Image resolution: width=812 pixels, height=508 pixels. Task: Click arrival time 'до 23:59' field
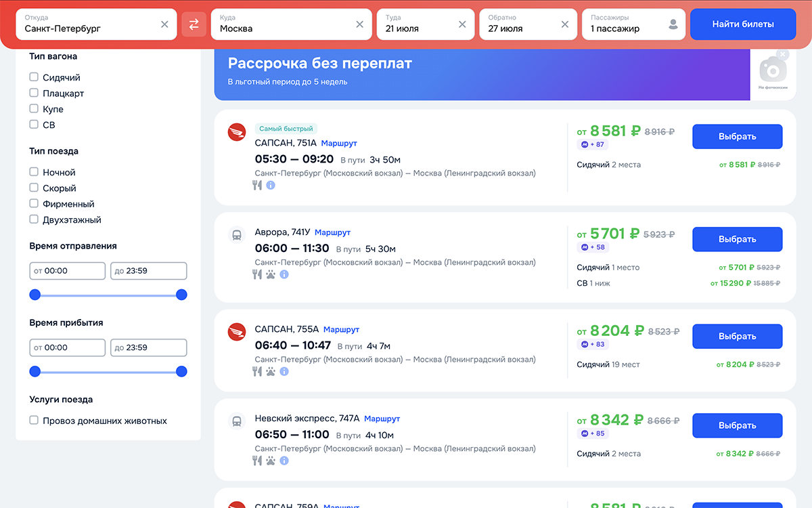(x=149, y=347)
